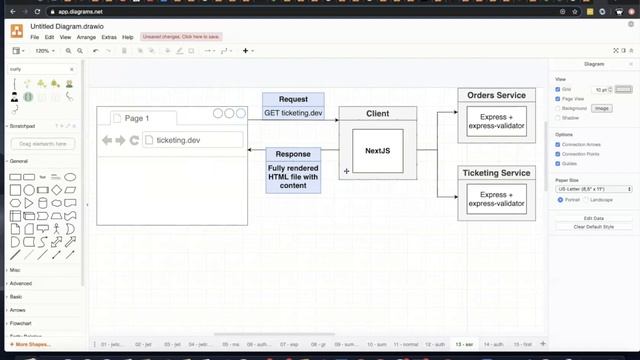Click the More Shapes link
This screenshot has height=360, width=640.
click(x=30, y=344)
